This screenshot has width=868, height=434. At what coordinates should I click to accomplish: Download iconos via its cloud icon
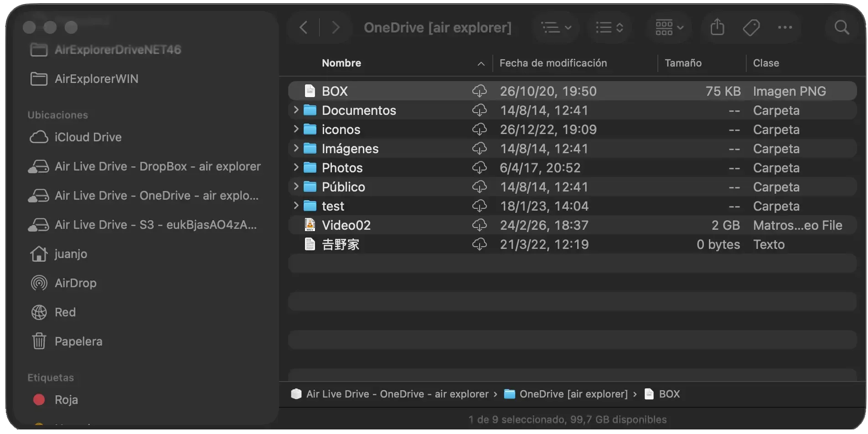[x=479, y=129]
